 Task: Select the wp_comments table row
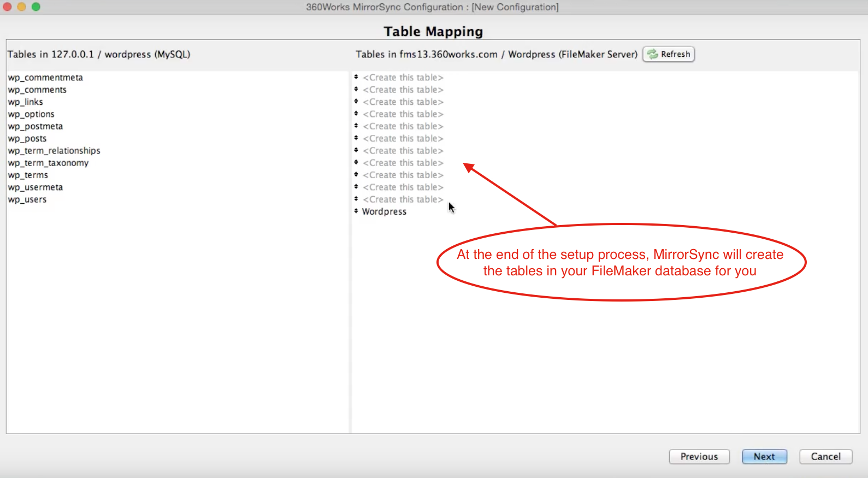pos(178,90)
